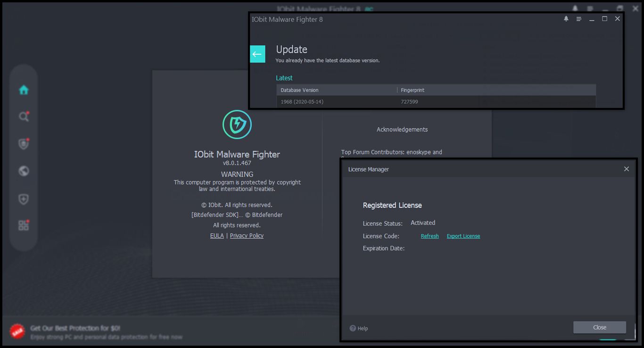Select the 1968 (2020-05-14) database row

(436, 101)
